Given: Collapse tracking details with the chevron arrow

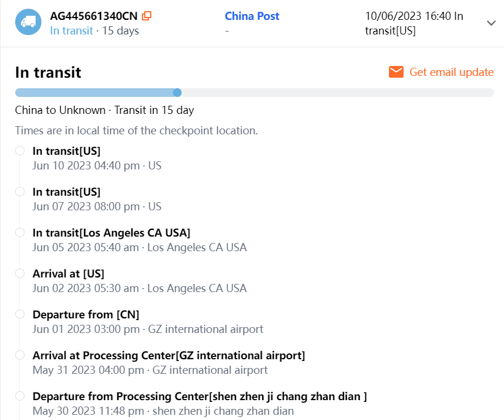Looking at the screenshot, I should point(491,23).
